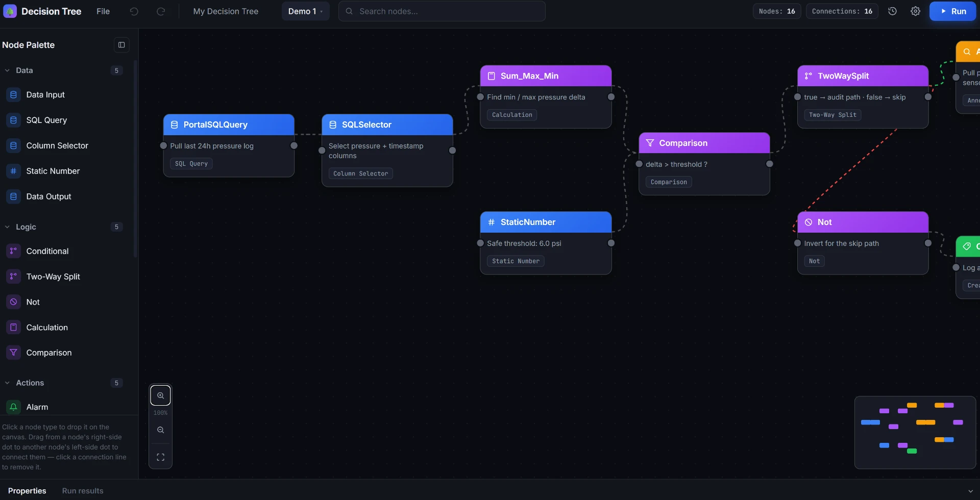
Task: Click the Not node prohibit icon
Action: (x=808, y=222)
